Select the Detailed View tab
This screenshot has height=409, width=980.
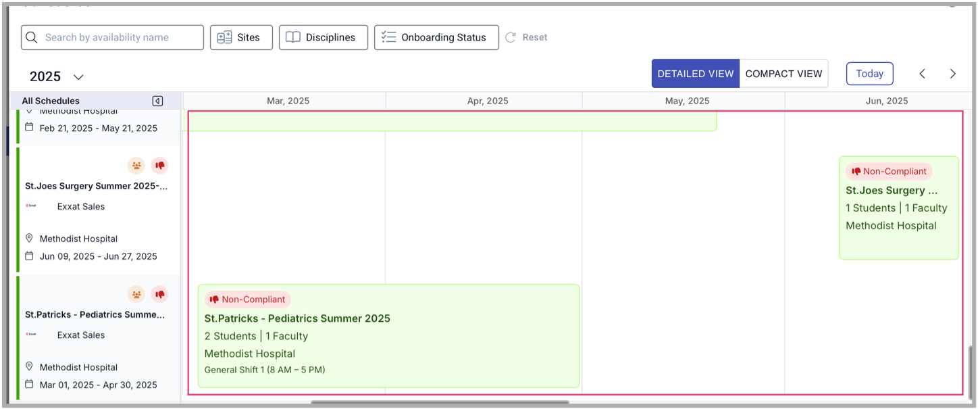[x=695, y=73]
